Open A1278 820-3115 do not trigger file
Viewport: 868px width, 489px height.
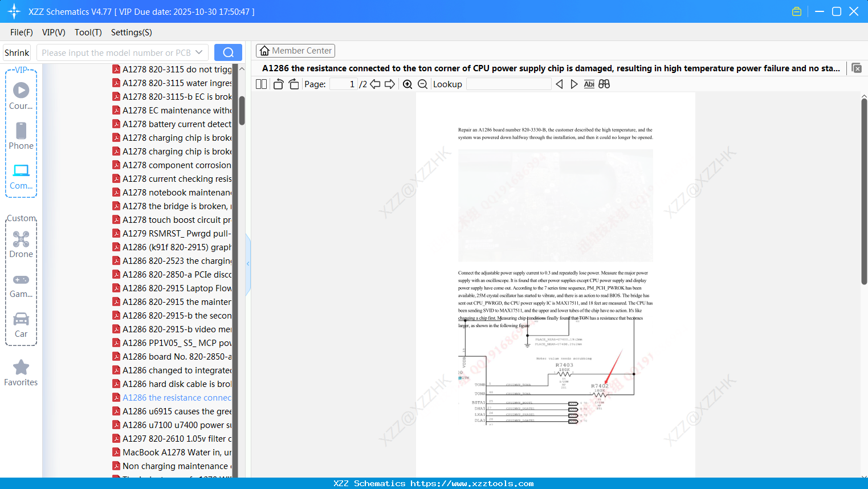coord(172,70)
